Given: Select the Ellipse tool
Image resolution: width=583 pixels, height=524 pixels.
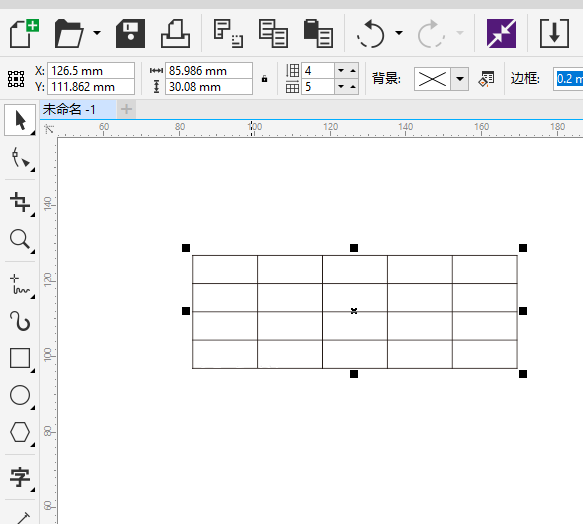Looking at the screenshot, I should point(20,395).
